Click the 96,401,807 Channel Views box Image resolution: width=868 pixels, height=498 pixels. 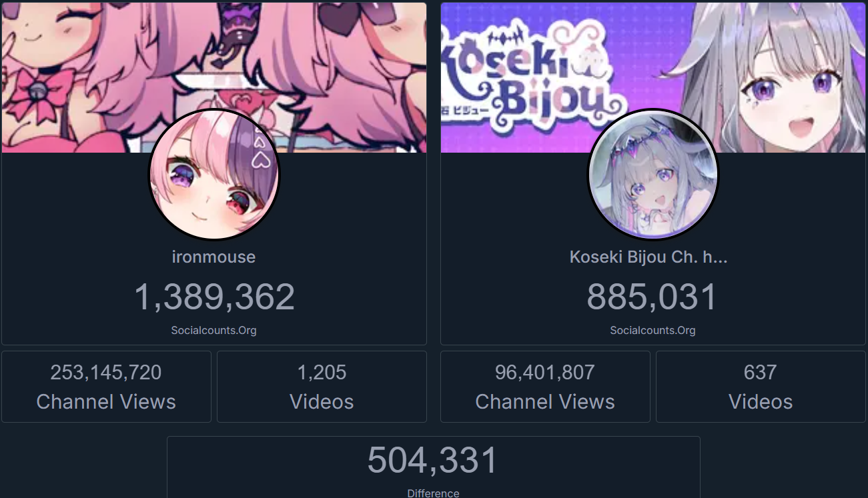545,387
